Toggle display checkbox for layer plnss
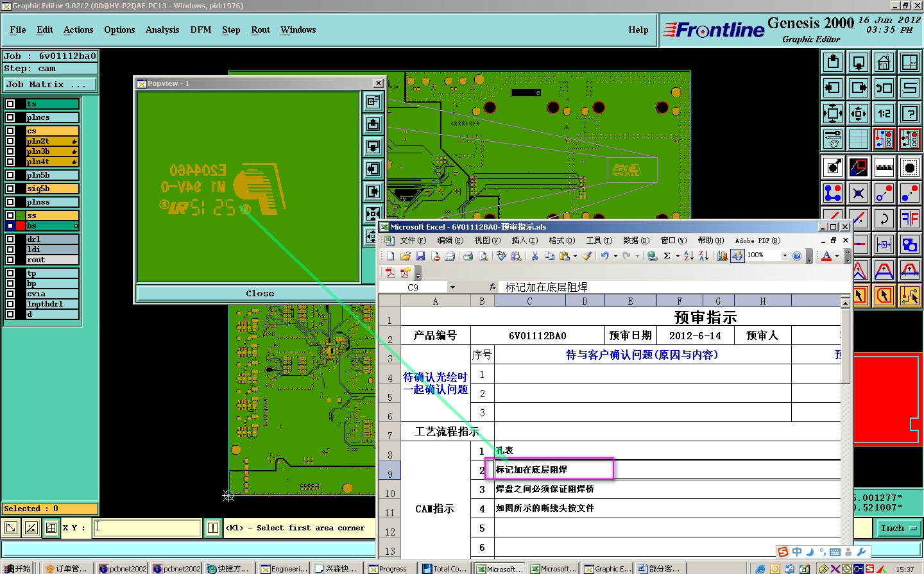 pos(10,202)
